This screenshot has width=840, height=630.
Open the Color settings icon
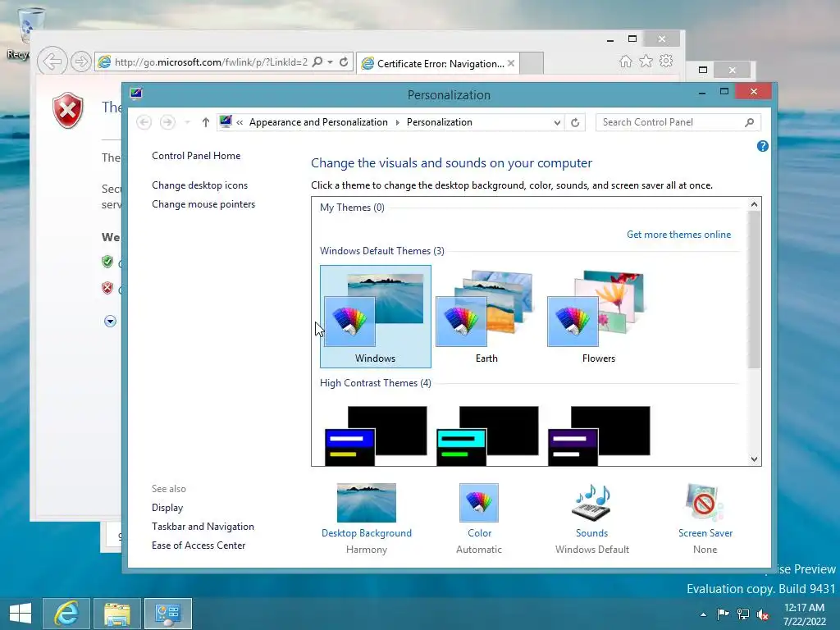pyautogui.click(x=479, y=503)
